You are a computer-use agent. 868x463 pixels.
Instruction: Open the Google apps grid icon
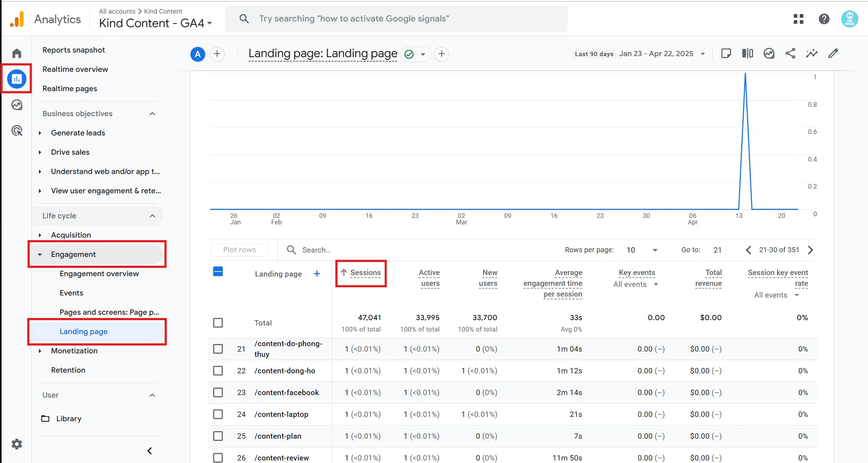[x=798, y=19]
